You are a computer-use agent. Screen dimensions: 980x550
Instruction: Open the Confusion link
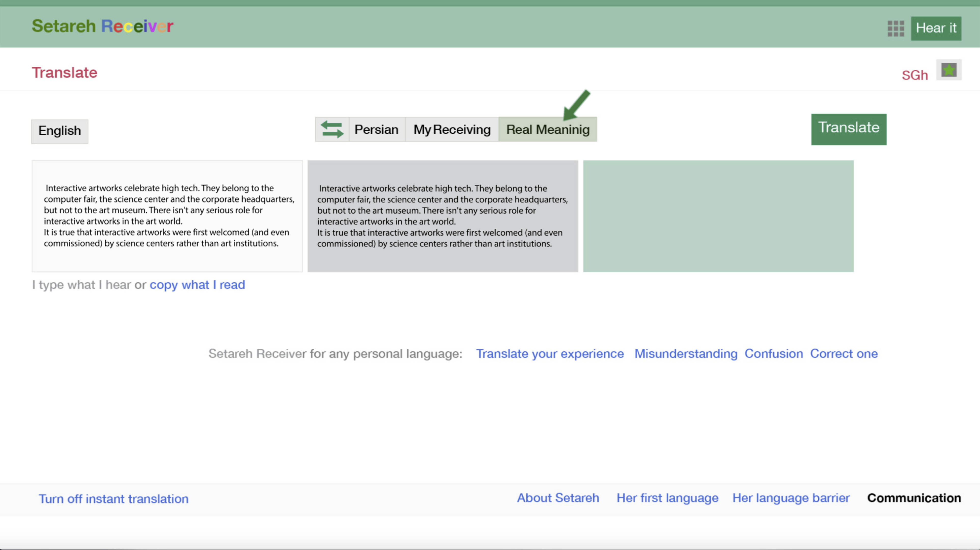773,354
